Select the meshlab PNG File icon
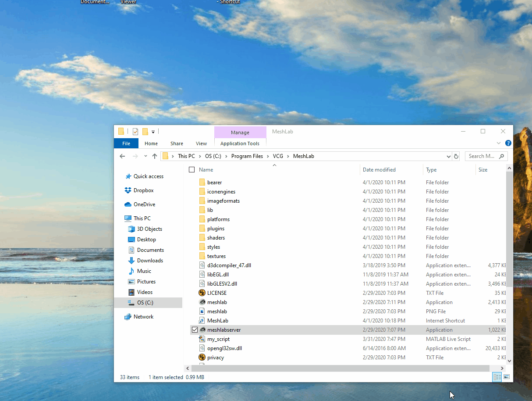Image resolution: width=532 pixels, height=401 pixels. pos(202,311)
